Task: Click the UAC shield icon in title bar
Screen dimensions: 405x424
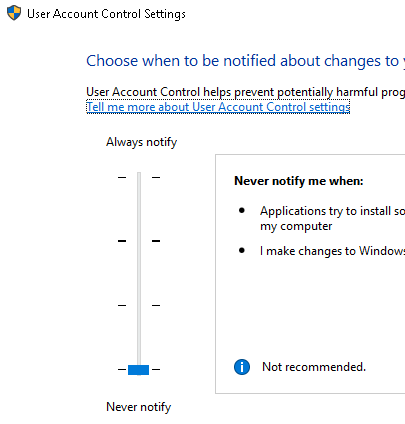Action: click(14, 13)
